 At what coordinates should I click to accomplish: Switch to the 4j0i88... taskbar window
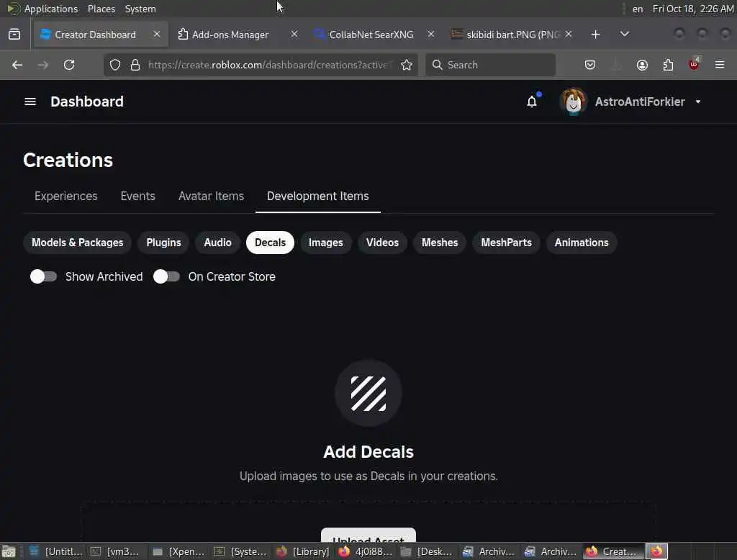[366, 551]
